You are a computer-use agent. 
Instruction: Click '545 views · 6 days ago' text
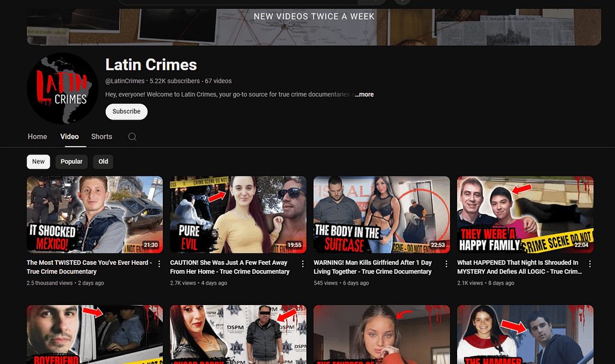click(341, 283)
